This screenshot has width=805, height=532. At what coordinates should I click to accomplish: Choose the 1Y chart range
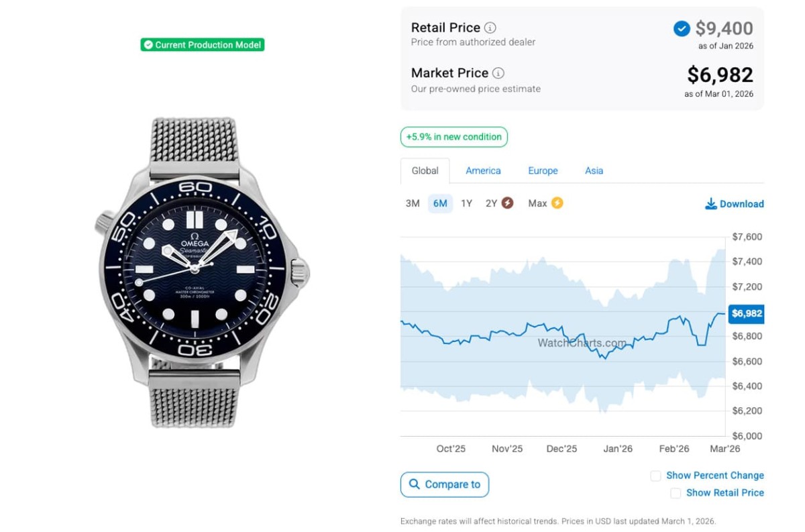466,203
